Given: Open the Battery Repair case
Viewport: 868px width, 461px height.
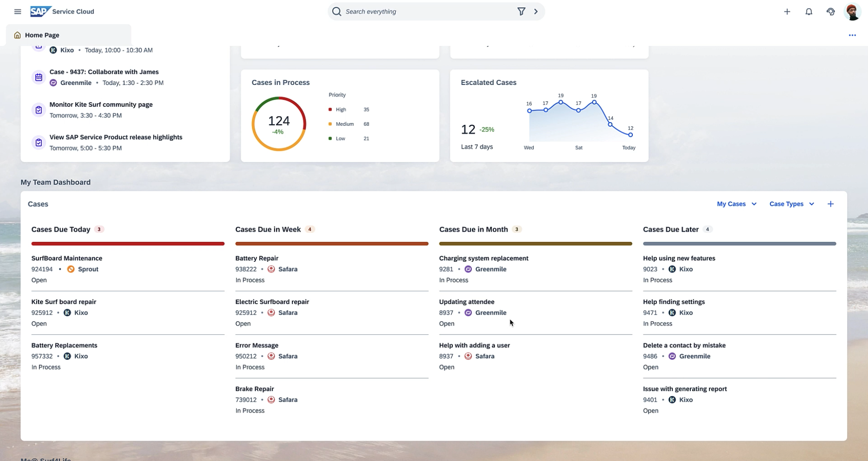Looking at the screenshot, I should coord(257,258).
